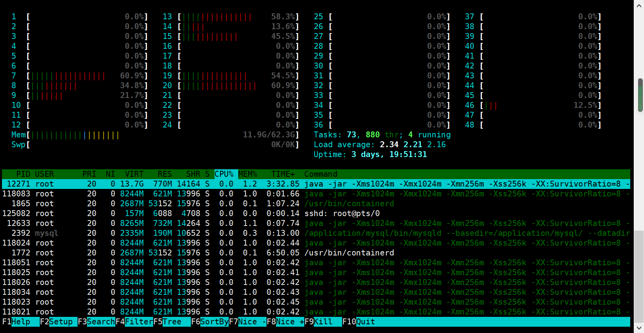Sort by the MEM% column header
This screenshot has height=333, width=644.
pos(248,174)
